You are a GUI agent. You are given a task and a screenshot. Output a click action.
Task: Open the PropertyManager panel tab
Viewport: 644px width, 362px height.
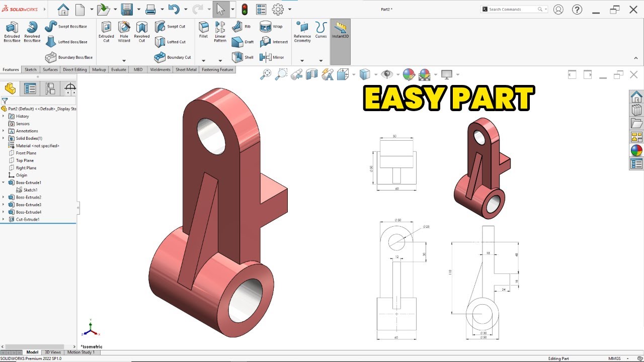30,89
